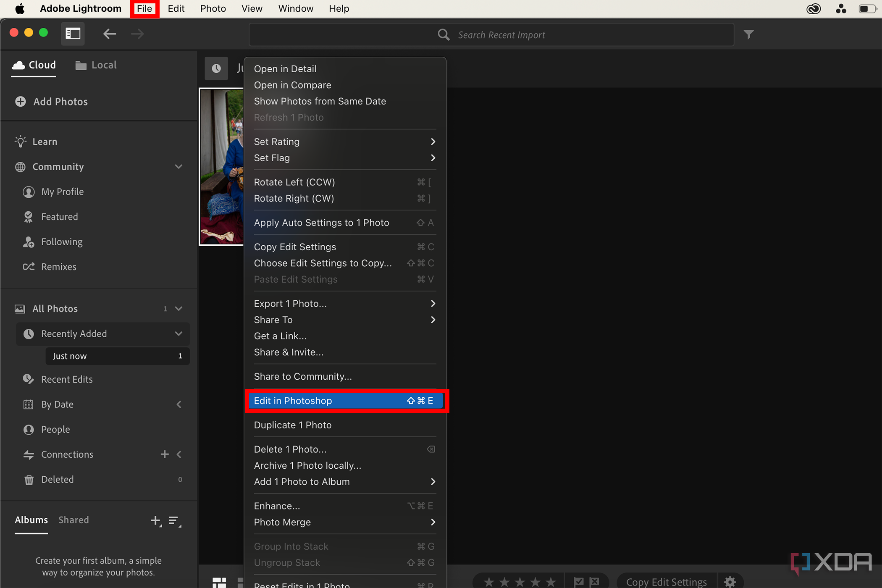Viewport: 882px width, 588px height.
Task: Click the filter icon in search bar
Action: (x=748, y=34)
